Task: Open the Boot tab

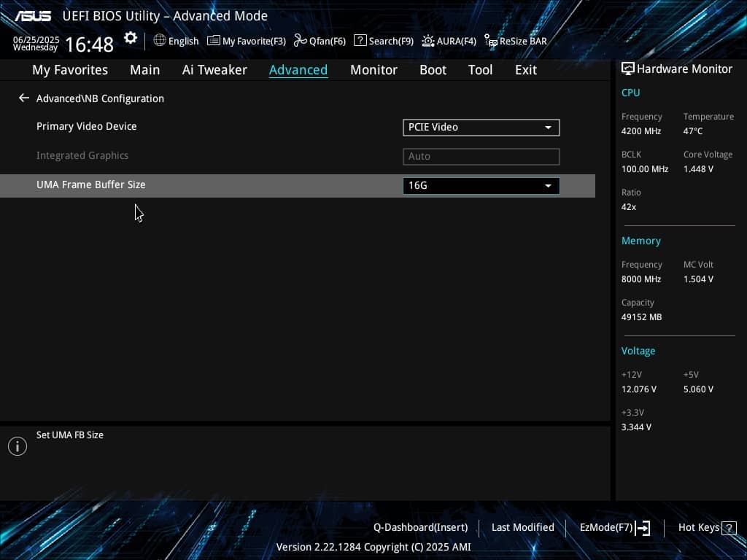Action: click(433, 70)
